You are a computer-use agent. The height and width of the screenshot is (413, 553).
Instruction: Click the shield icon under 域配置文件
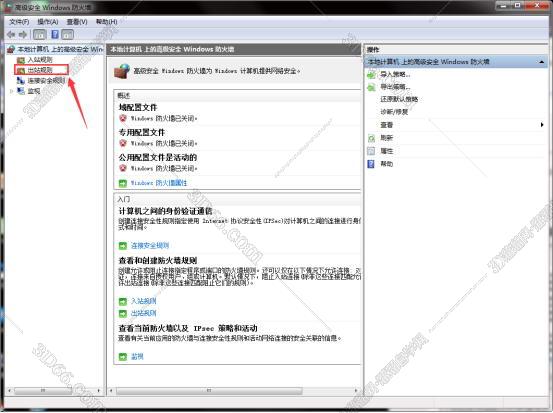123,118
